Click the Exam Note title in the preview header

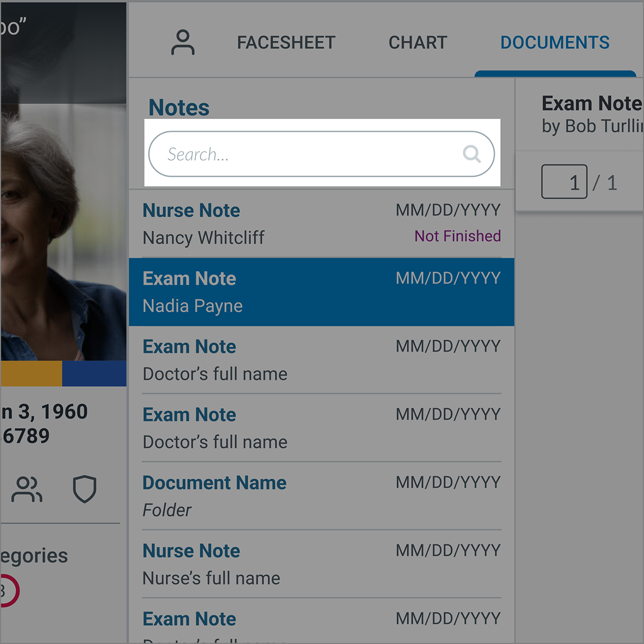(591, 103)
